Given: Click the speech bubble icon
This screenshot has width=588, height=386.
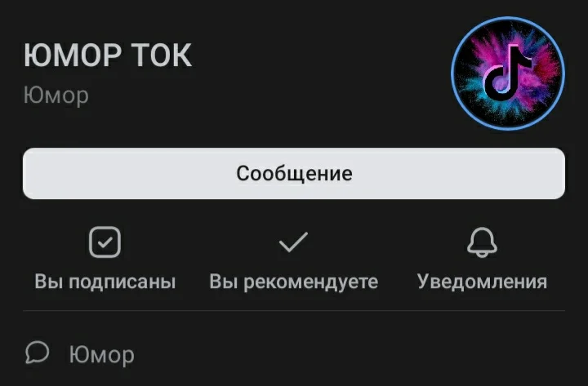Looking at the screenshot, I should tap(37, 353).
